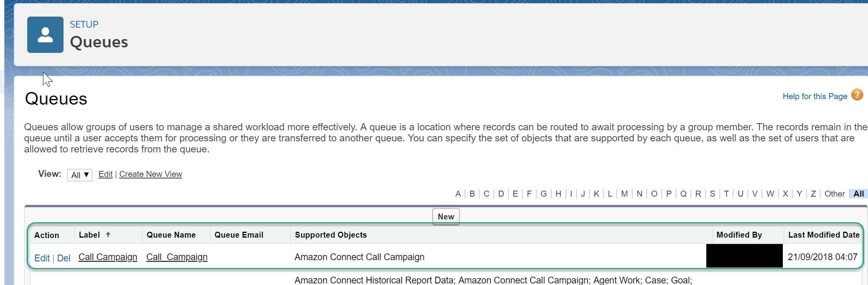868x285 pixels.
Task: Select the All alphabet filter
Action: [x=859, y=194]
